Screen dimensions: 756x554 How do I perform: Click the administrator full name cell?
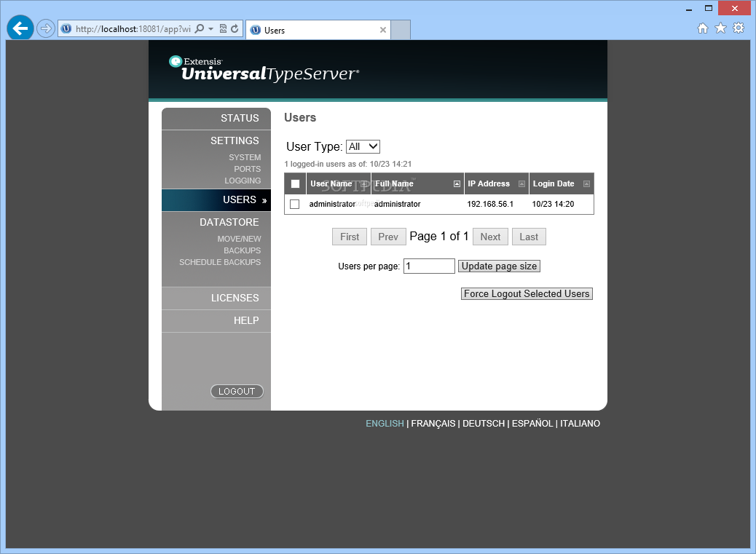click(x=397, y=205)
